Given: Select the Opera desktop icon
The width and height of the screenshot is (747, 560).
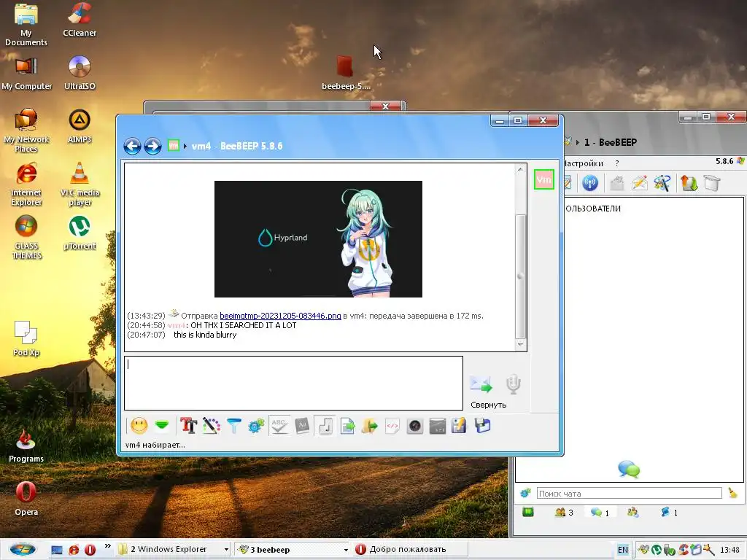Looking at the screenshot, I should [x=26, y=499].
